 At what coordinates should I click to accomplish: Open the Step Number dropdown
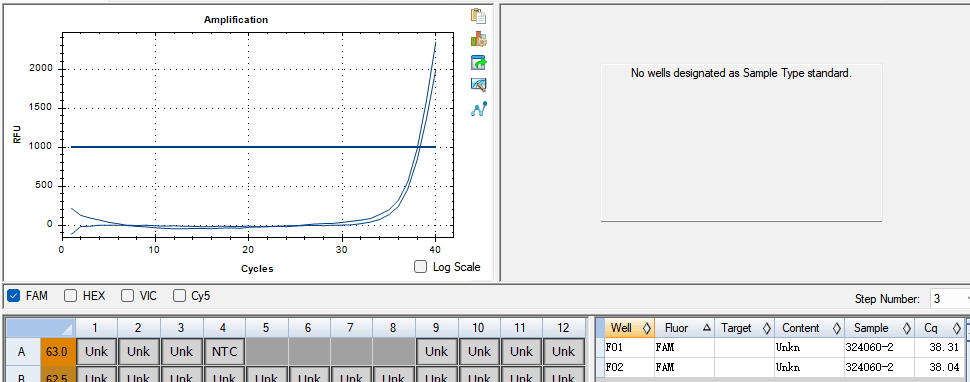point(950,299)
